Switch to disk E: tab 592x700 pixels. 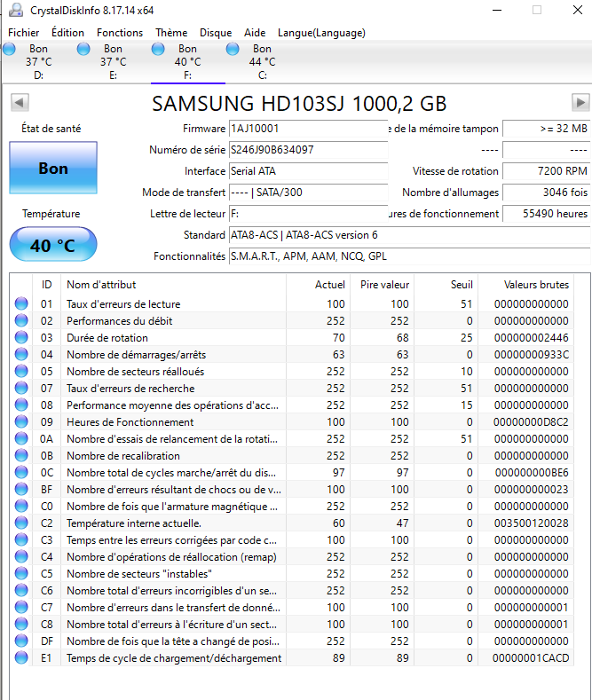pos(114,61)
